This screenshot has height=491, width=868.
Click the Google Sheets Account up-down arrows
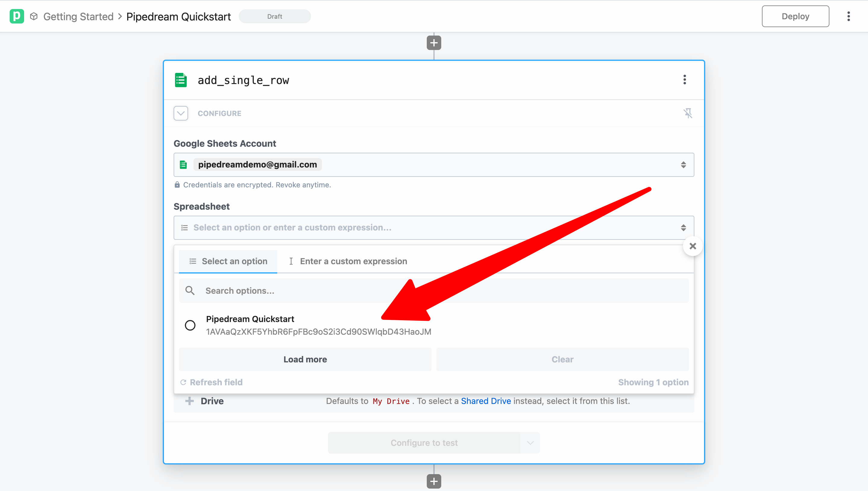coord(683,164)
